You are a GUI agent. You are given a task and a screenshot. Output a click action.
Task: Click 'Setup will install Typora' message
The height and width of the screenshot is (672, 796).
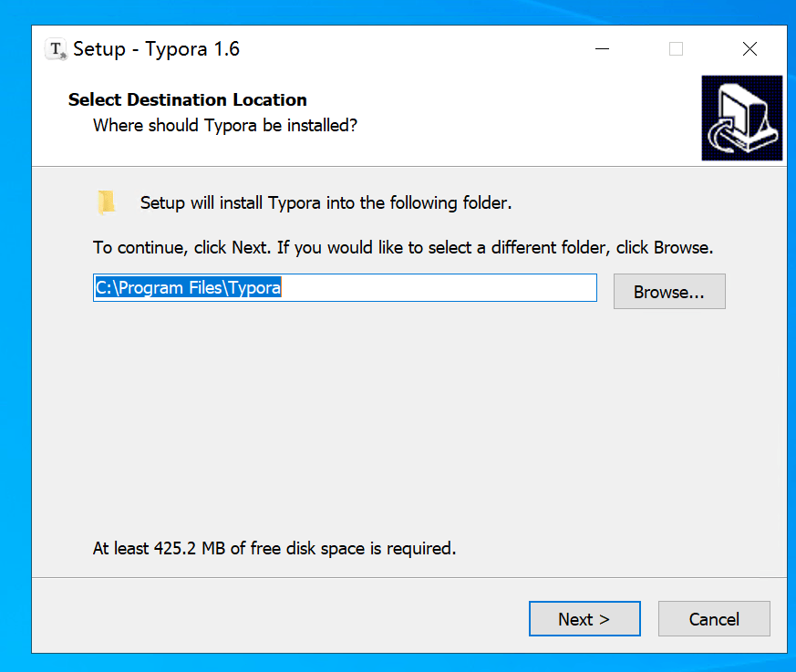326,203
